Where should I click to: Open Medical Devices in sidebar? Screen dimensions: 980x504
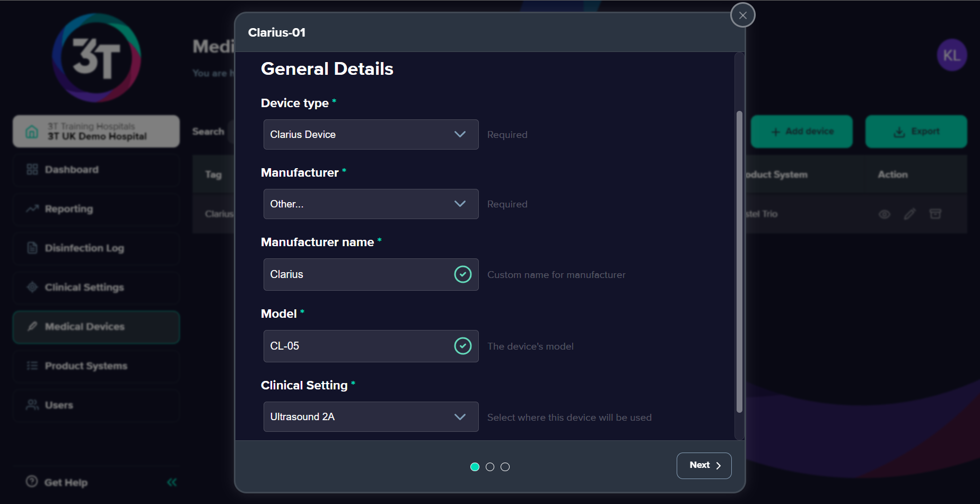tap(96, 327)
